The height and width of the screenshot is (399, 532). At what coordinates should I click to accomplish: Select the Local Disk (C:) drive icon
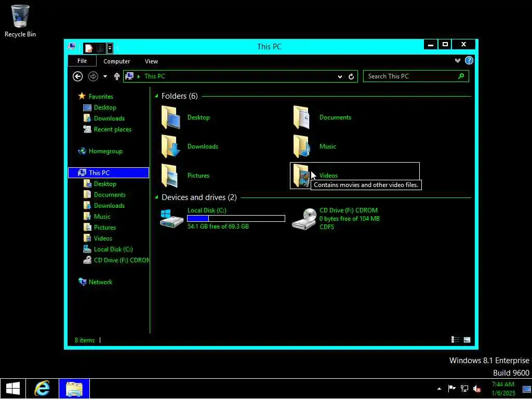click(171, 218)
